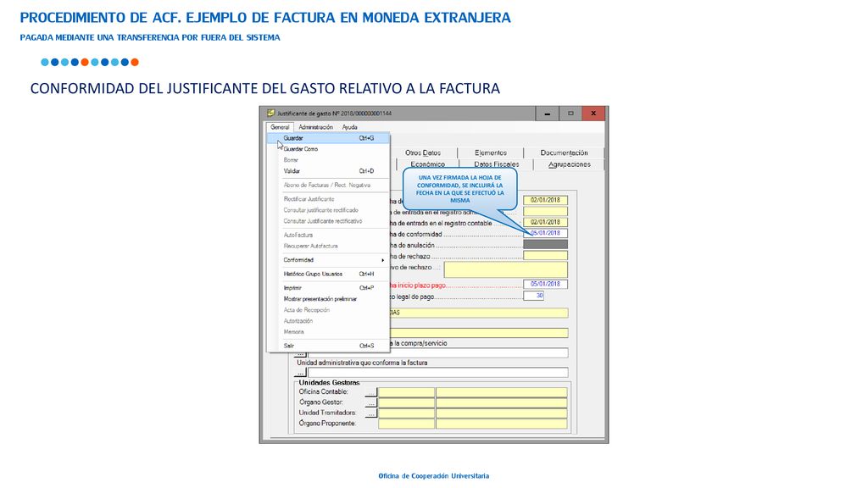Select Mostrar presentación preliminar
The height and width of the screenshot is (488, 868).
point(328,299)
